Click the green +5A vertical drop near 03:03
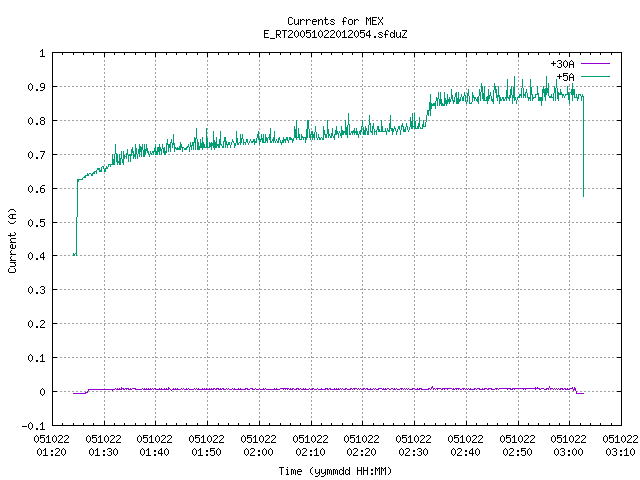Screen dimensions: 640x480 [x=583, y=147]
